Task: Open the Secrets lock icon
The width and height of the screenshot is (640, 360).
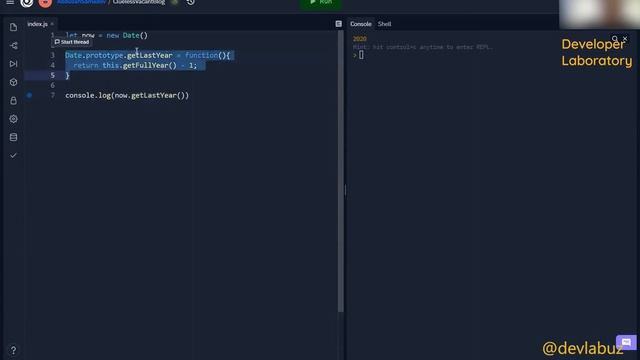Action: click(13, 101)
